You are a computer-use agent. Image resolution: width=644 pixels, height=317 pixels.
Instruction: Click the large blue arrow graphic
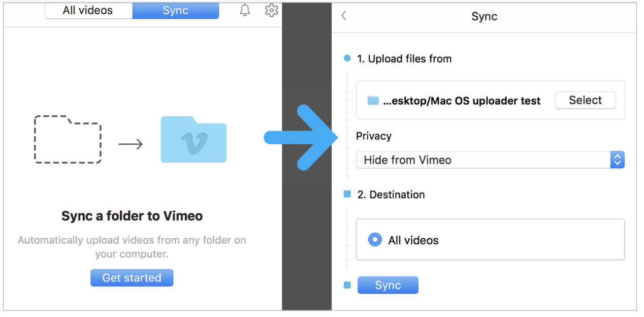pos(302,137)
